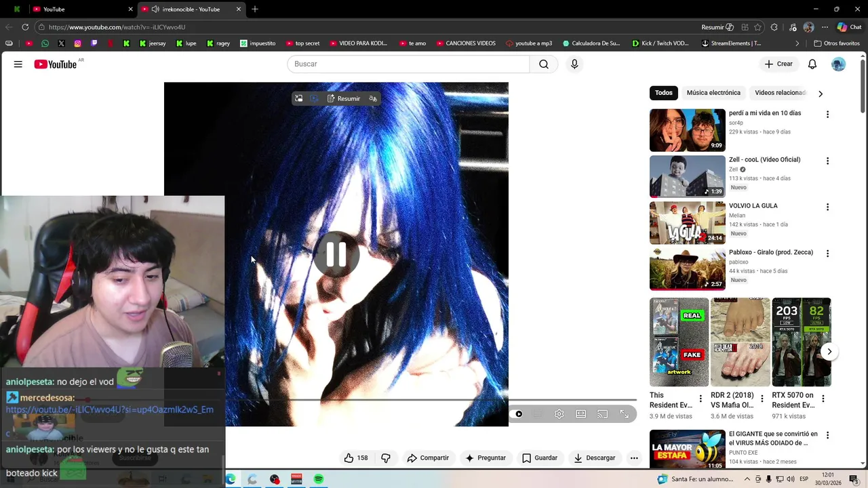868x488 pixels.
Task: Open 'El GIGANTE que se convirtió' video thumbnail
Action: (688, 450)
